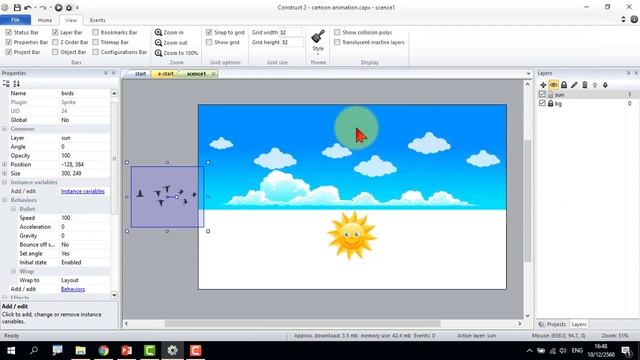Move layer up with the up arrow

tap(595, 85)
